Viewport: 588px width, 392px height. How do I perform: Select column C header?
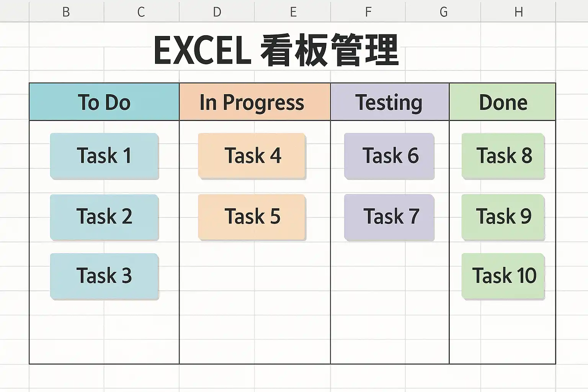(x=141, y=11)
